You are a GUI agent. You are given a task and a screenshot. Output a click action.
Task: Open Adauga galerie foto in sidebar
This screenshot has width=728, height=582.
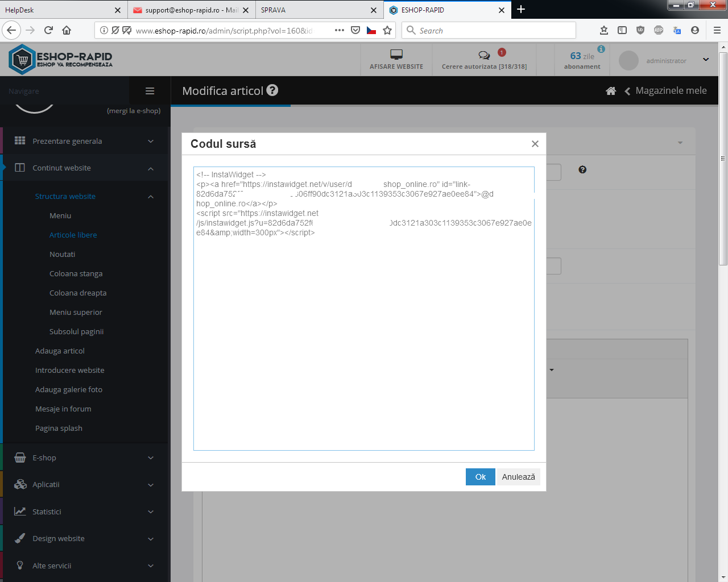[69, 389]
